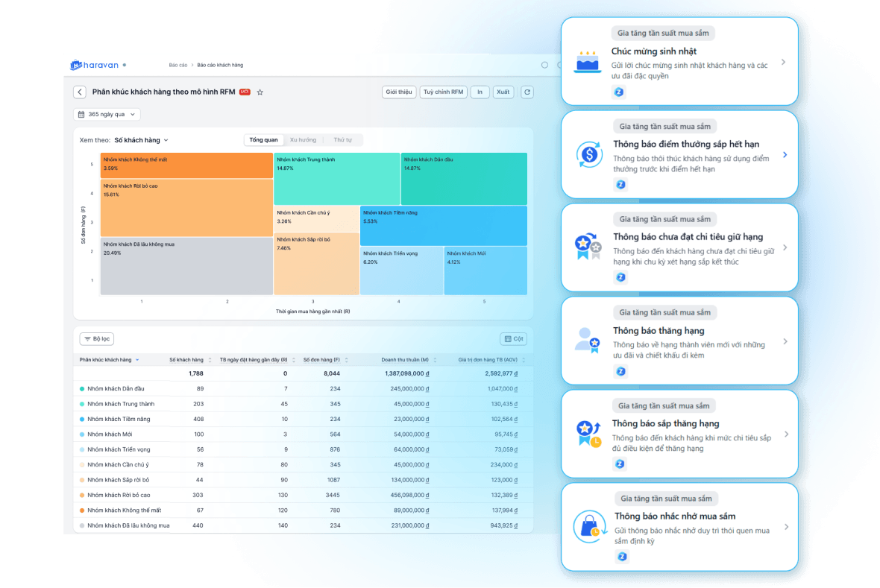Viewport: 880px width, 588px height.
Task: Click the Nhóm khách Dẫn đầu treemap block
Action: click(x=464, y=178)
